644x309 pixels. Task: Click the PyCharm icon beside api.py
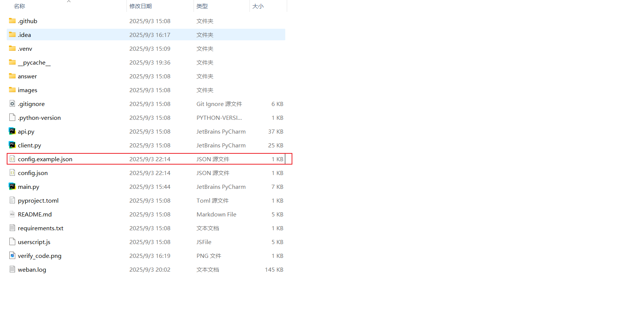[12, 131]
